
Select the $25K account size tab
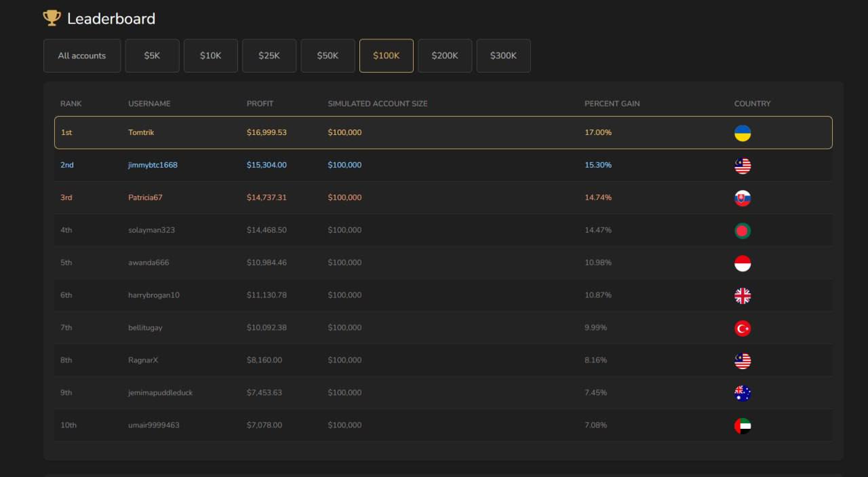[269, 56]
